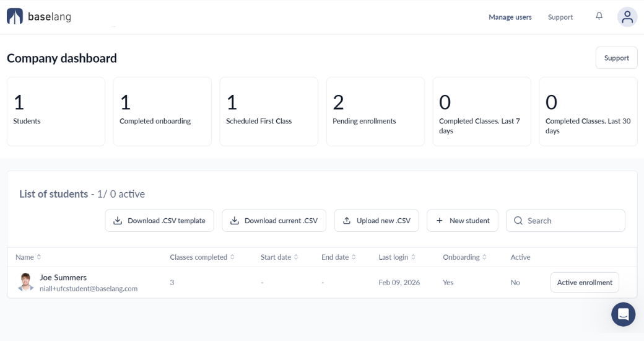Select the Pending enrollments card
The width and height of the screenshot is (644, 341).
tap(375, 112)
